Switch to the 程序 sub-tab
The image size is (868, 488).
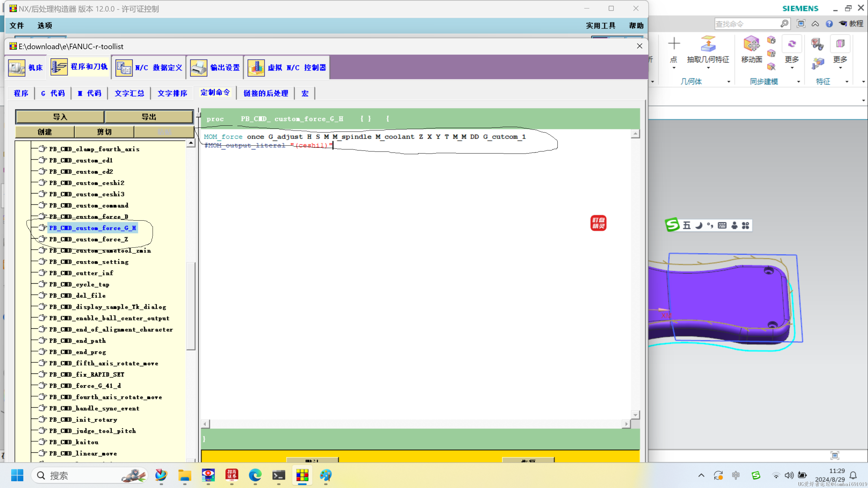[x=21, y=93]
